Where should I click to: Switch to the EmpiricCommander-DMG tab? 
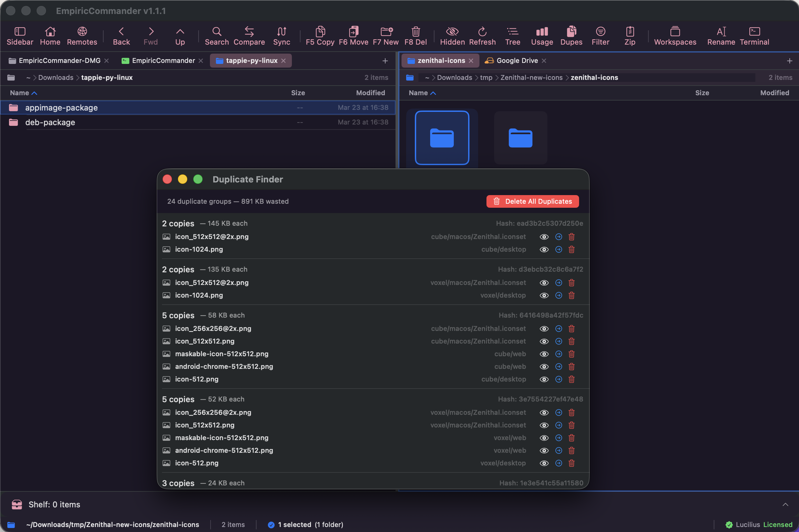coord(60,60)
